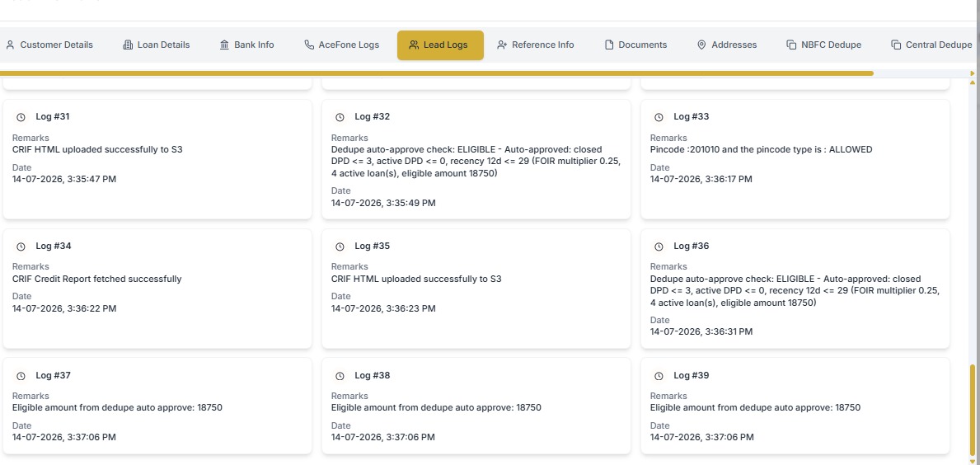The image size is (980, 465).
Task: Click 'CRIF Credit Report fetched successfully' remark
Action: coord(97,279)
